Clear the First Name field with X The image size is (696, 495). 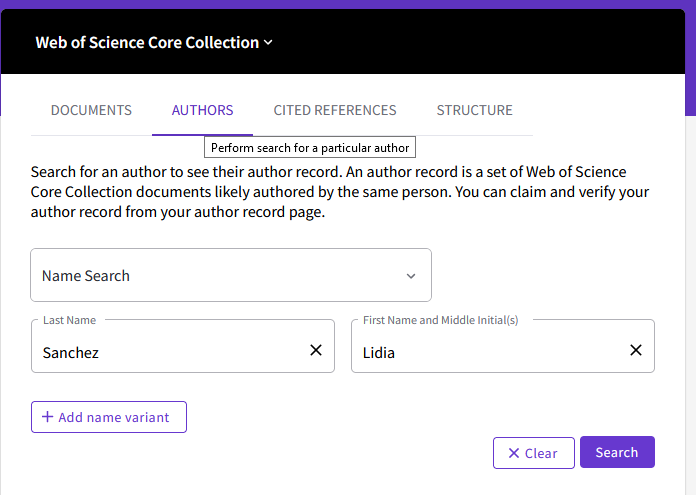click(636, 350)
